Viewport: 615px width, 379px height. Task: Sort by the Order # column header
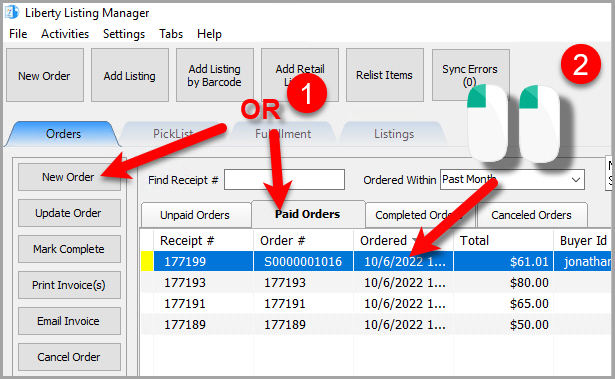point(303,241)
